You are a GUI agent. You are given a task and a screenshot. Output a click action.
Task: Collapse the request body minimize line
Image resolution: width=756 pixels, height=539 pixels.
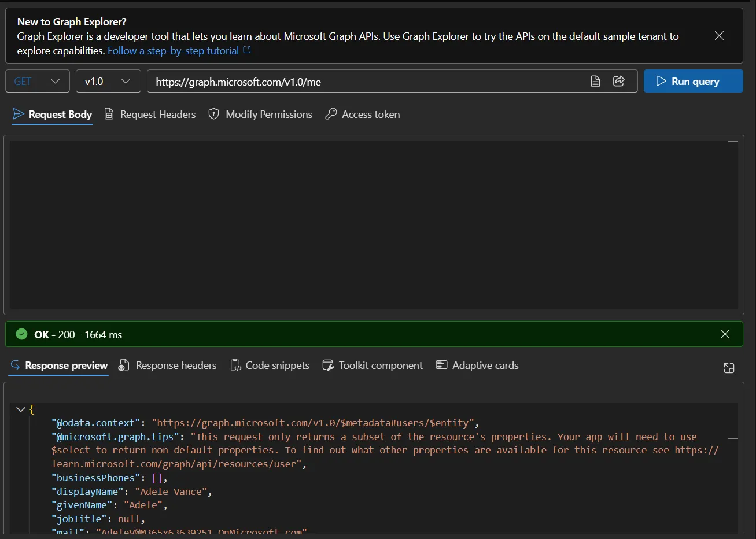coord(733,142)
